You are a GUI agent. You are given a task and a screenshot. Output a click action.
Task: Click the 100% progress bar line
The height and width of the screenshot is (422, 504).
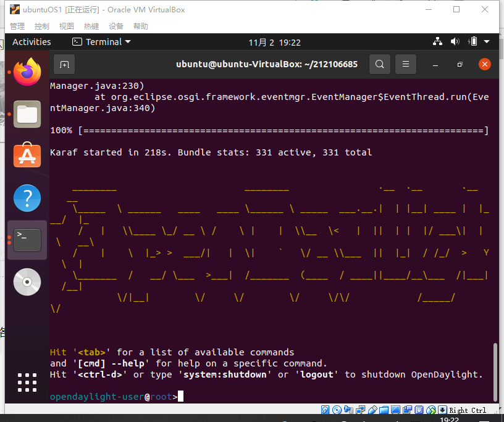(x=269, y=130)
